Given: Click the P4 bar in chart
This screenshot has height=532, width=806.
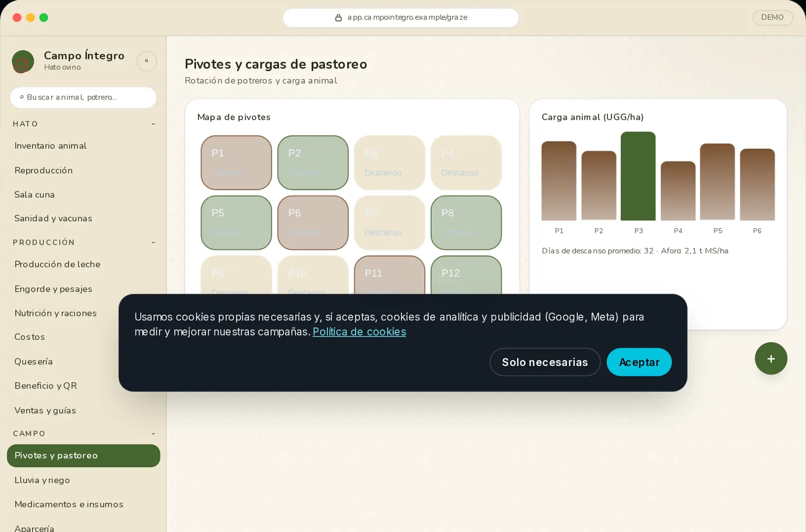Looking at the screenshot, I should tap(678, 191).
